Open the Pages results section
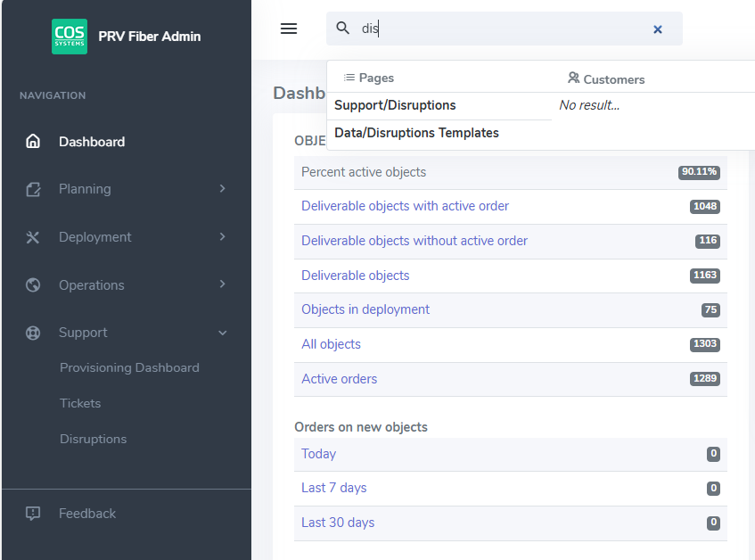 (x=368, y=78)
